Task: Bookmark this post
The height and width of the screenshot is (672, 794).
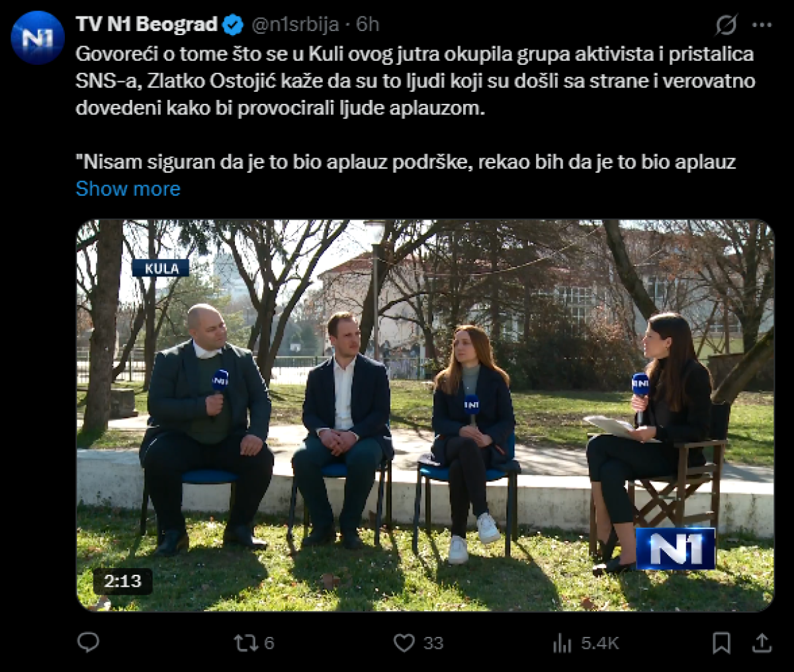Action: click(721, 643)
